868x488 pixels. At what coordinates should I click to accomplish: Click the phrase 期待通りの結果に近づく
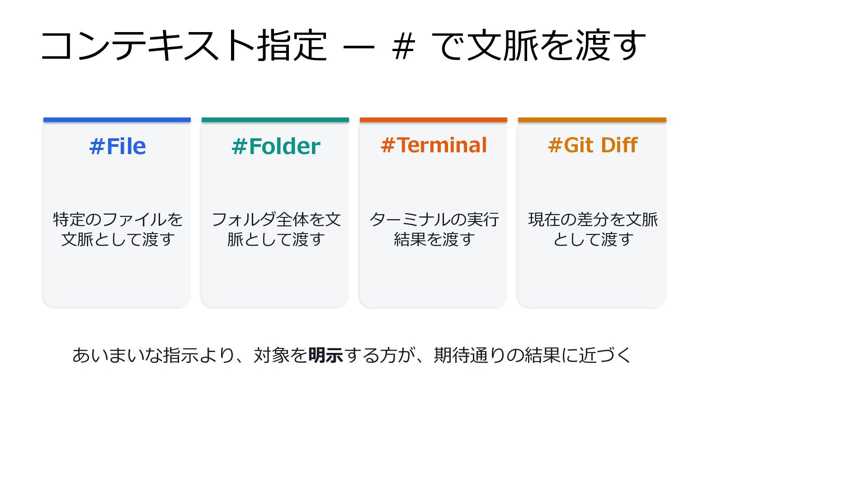coord(533,355)
